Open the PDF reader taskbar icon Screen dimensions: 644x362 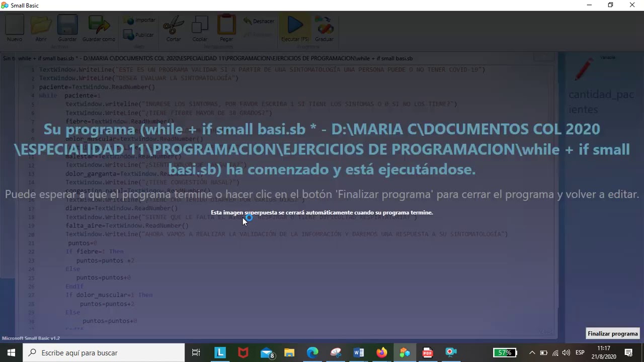coord(428,353)
